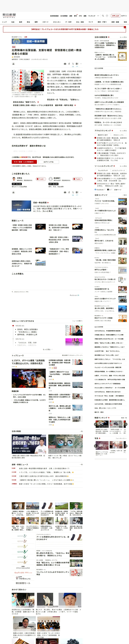
Task: Open 一覧 link beside 注目の動画
Action: tap(81, 431)
